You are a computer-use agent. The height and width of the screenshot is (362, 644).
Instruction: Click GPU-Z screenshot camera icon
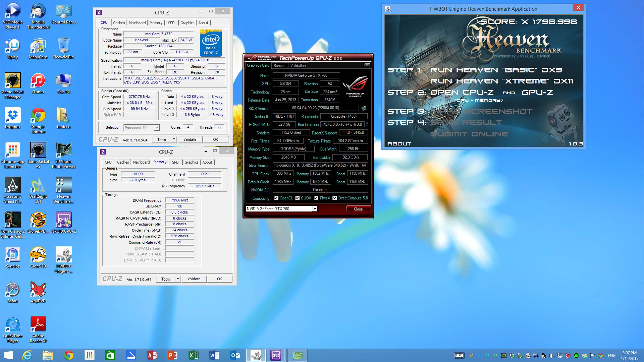367,65
